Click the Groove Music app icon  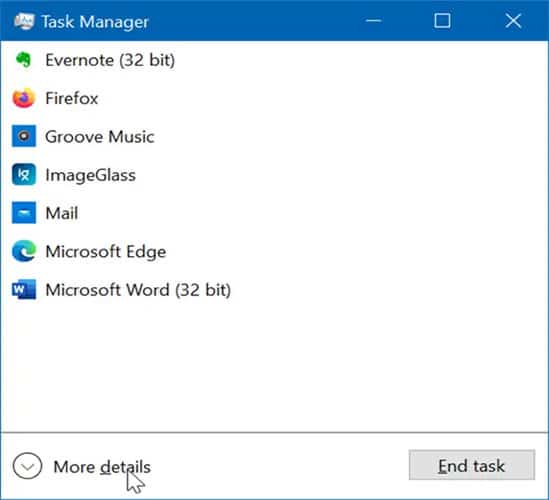tap(24, 136)
